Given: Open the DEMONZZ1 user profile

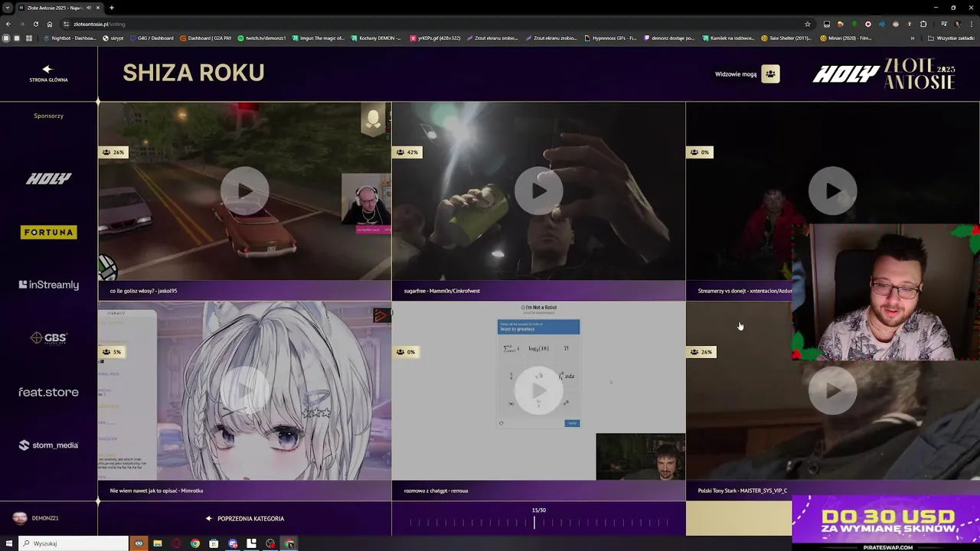Looking at the screenshot, I should (36, 518).
